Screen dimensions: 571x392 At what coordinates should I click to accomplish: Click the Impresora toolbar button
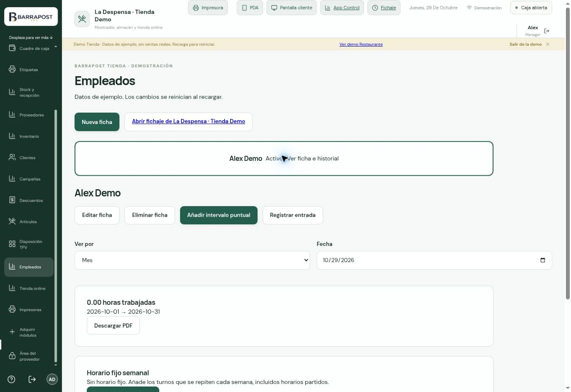(208, 8)
